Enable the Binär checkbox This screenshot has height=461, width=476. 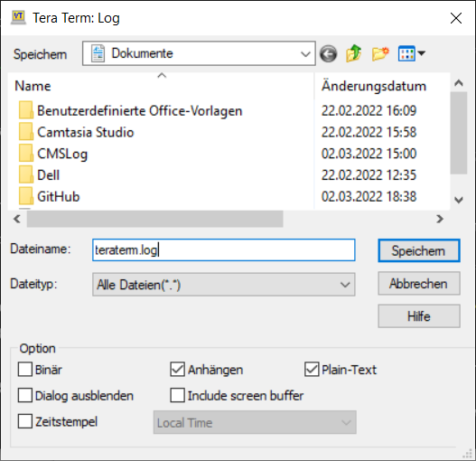25,369
